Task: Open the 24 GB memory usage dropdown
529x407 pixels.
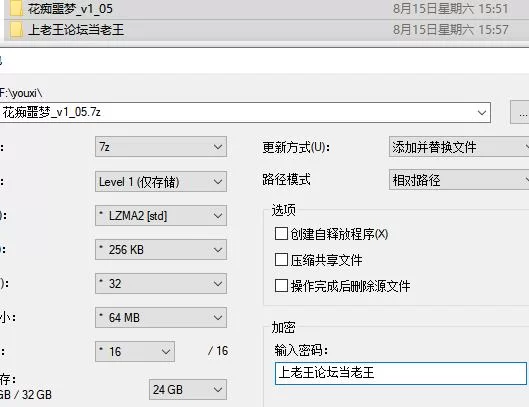Action: click(x=188, y=390)
